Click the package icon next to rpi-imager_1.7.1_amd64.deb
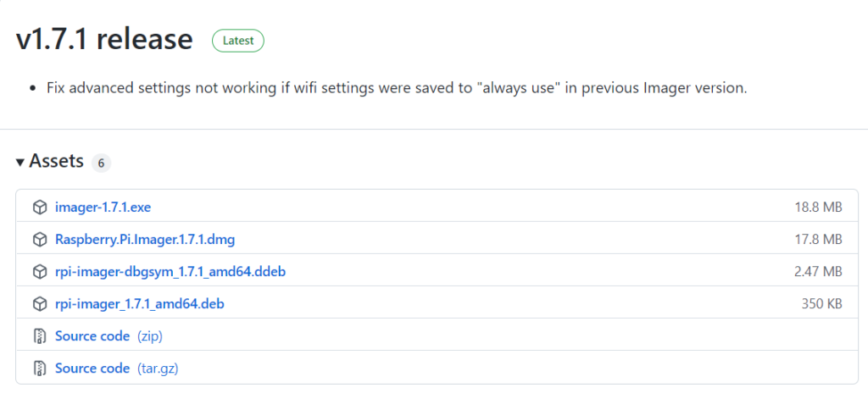The image size is (868, 399). coord(39,304)
